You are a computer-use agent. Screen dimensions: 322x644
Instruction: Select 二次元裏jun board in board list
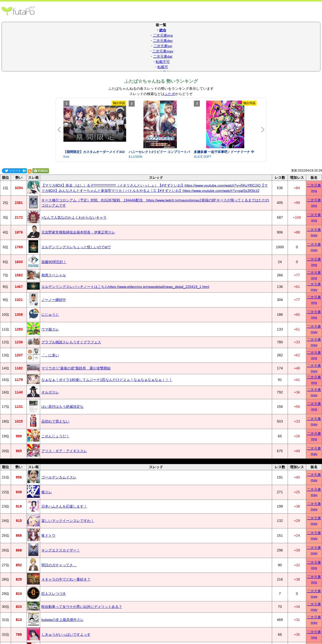pos(163,46)
